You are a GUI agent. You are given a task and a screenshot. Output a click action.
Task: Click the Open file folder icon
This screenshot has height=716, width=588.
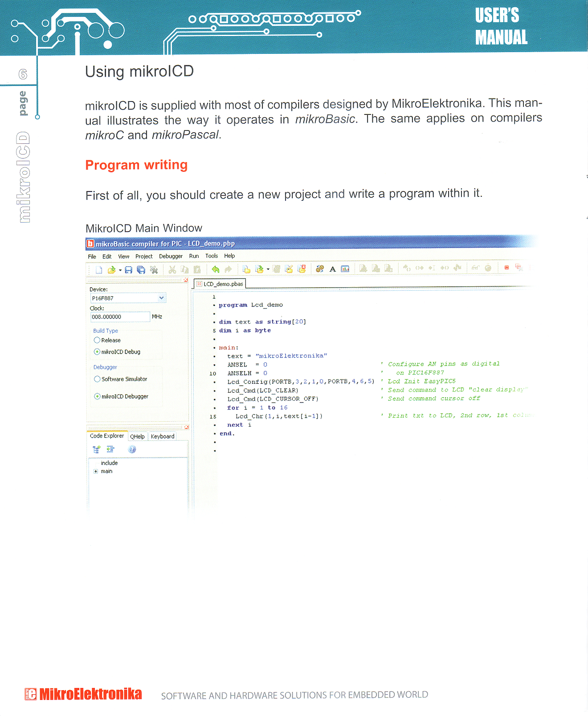point(111,270)
